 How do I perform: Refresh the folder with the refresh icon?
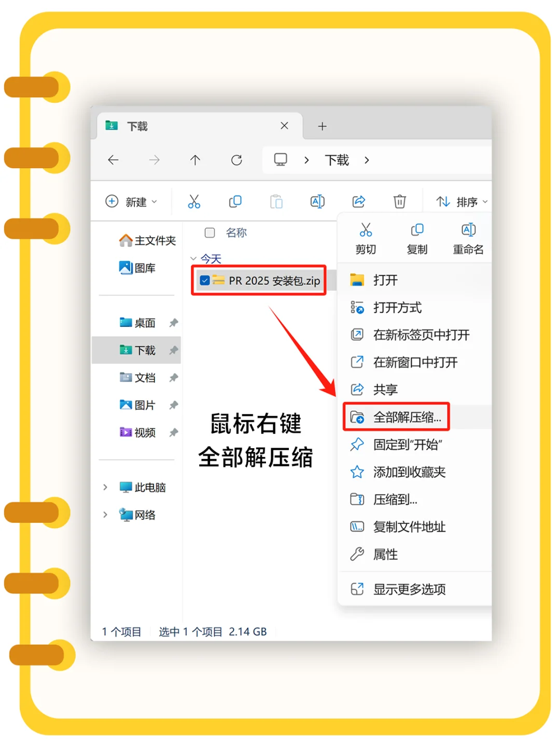pyautogui.click(x=237, y=160)
